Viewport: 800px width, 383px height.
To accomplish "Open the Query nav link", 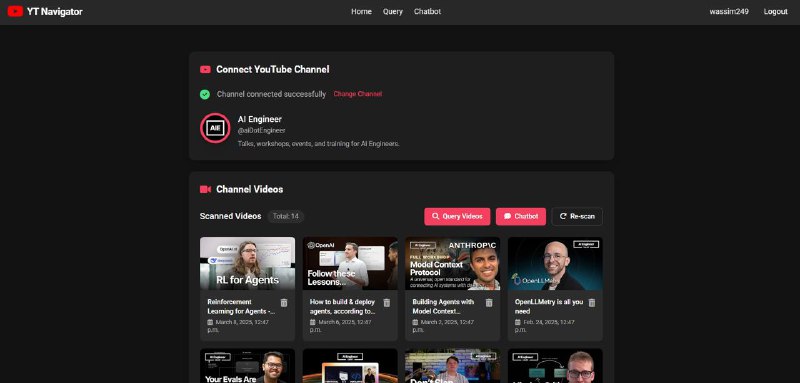I will 393,12.
